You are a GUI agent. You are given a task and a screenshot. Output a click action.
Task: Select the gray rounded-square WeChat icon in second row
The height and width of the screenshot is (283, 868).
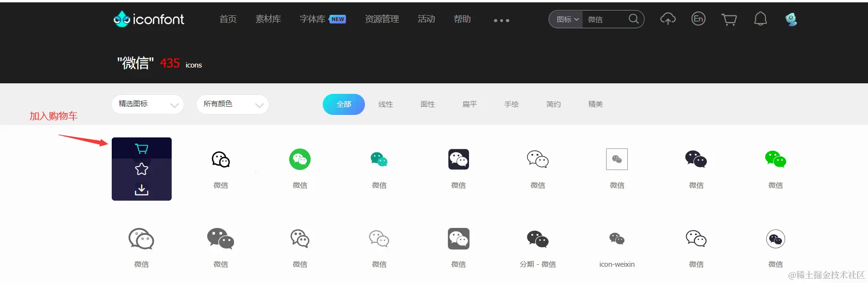click(x=458, y=238)
